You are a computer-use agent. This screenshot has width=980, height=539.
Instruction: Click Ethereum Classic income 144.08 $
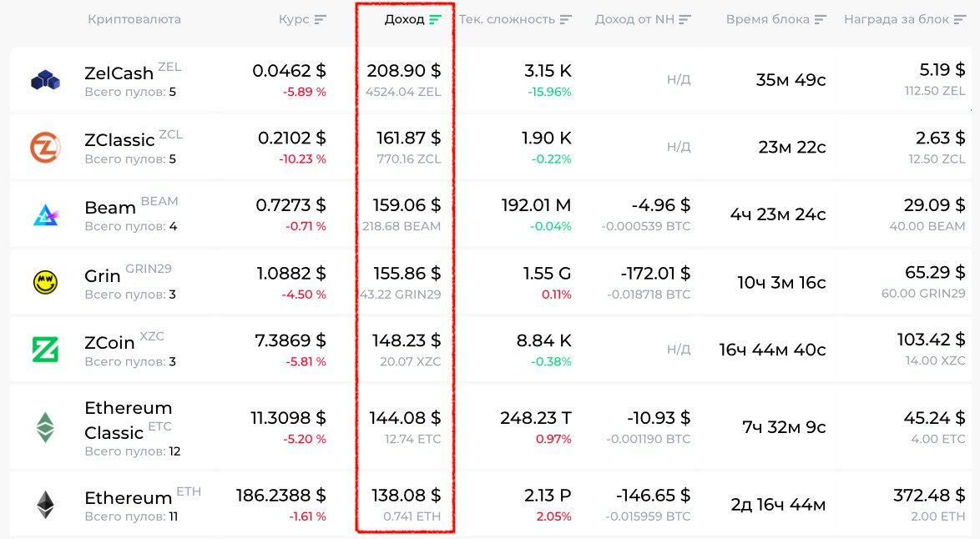(405, 418)
